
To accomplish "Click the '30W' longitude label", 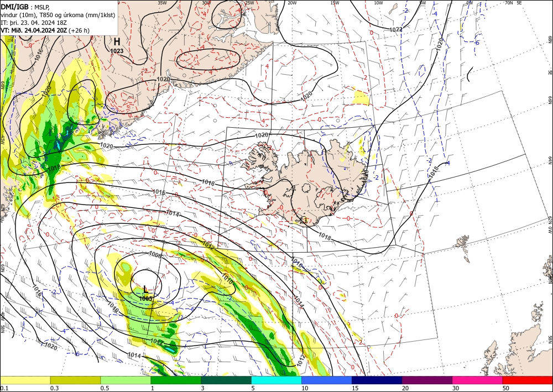I will pos(206,2).
